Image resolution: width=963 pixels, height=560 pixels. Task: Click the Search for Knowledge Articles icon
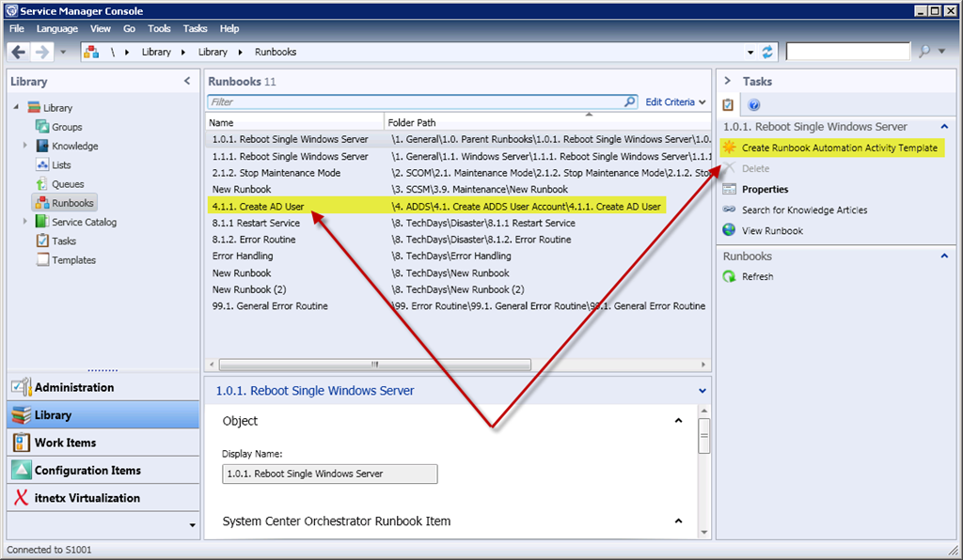coord(729,210)
